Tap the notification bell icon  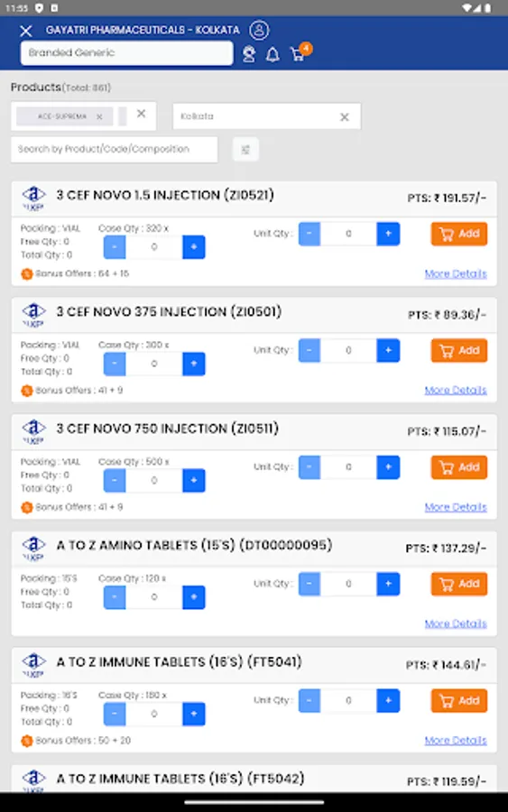pos(272,54)
